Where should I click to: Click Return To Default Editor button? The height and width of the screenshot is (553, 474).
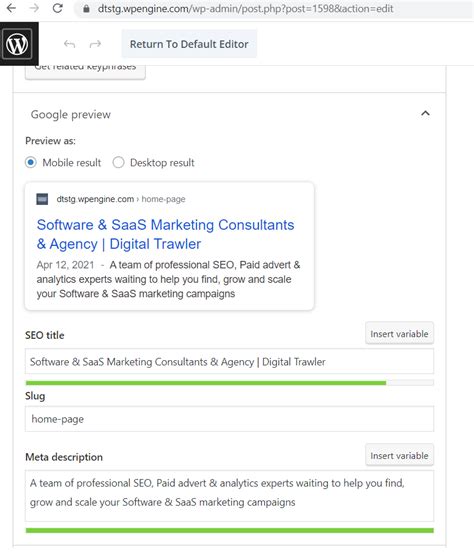[x=189, y=44]
